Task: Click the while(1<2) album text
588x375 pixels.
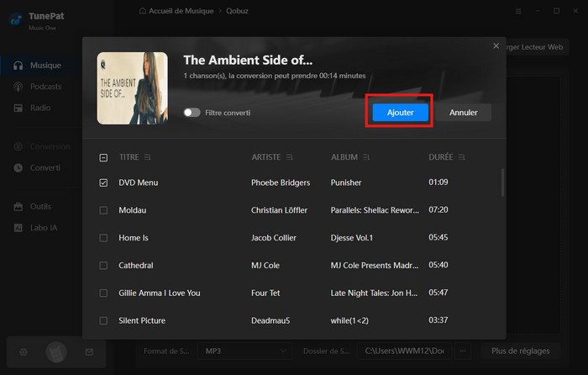Action: (349, 320)
